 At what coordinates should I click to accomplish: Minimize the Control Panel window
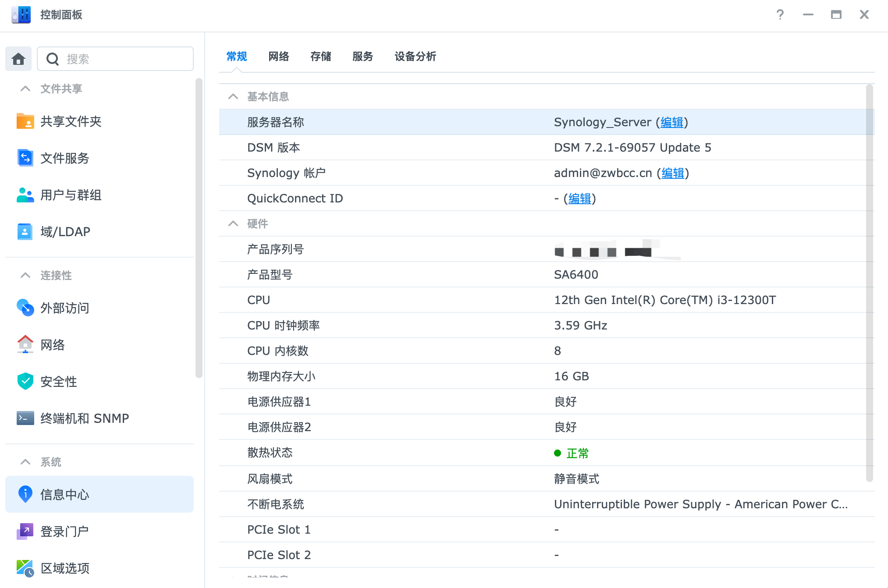point(808,15)
